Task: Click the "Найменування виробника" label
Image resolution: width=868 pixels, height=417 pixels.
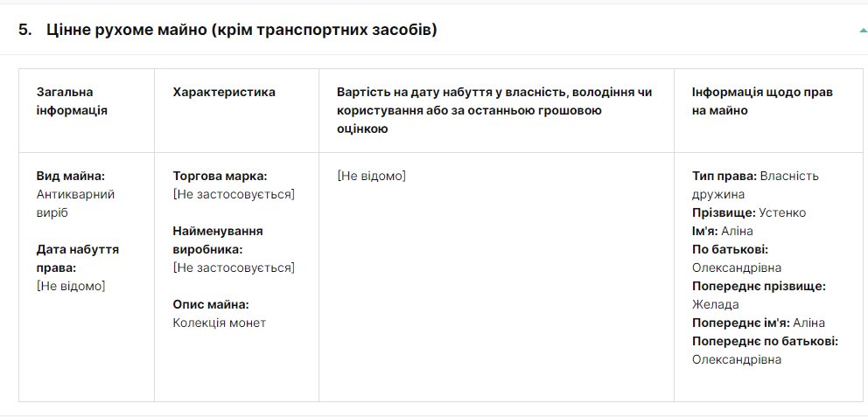Action: click(x=218, y=240)
